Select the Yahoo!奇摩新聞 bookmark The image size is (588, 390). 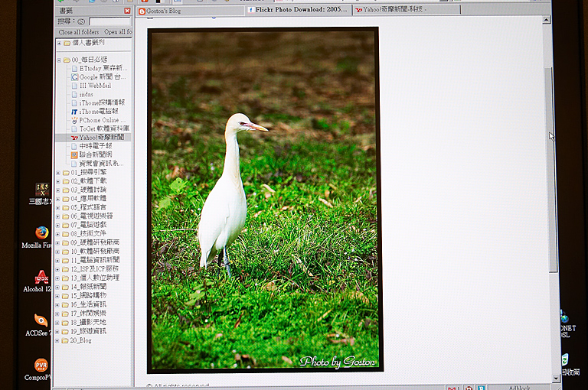[100, 138]
